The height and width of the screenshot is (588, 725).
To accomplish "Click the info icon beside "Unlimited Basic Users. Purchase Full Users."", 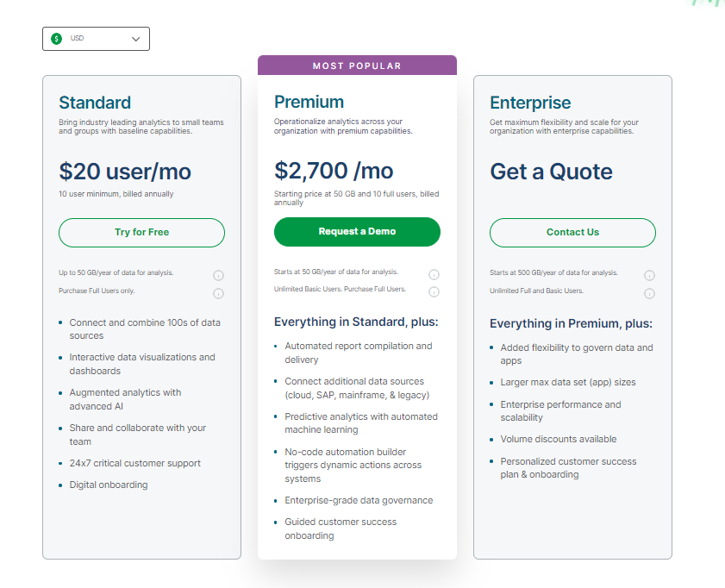I will [x=434, y=291].
